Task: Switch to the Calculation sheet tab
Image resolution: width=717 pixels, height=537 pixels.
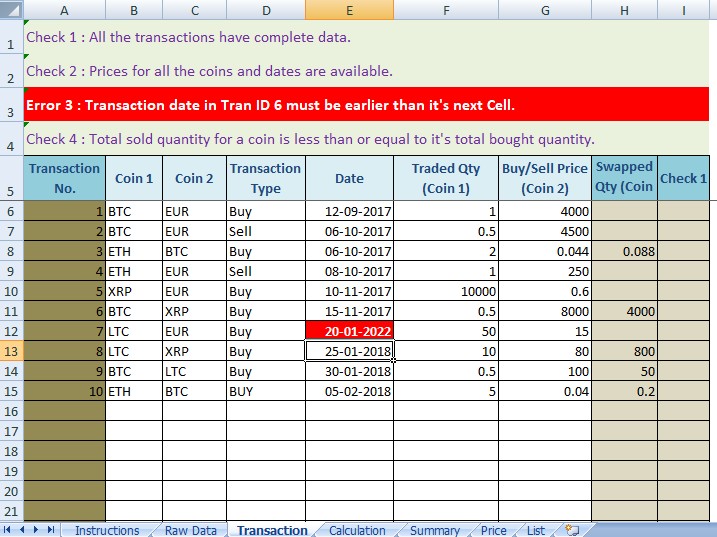Action: (x=357, y=530)
